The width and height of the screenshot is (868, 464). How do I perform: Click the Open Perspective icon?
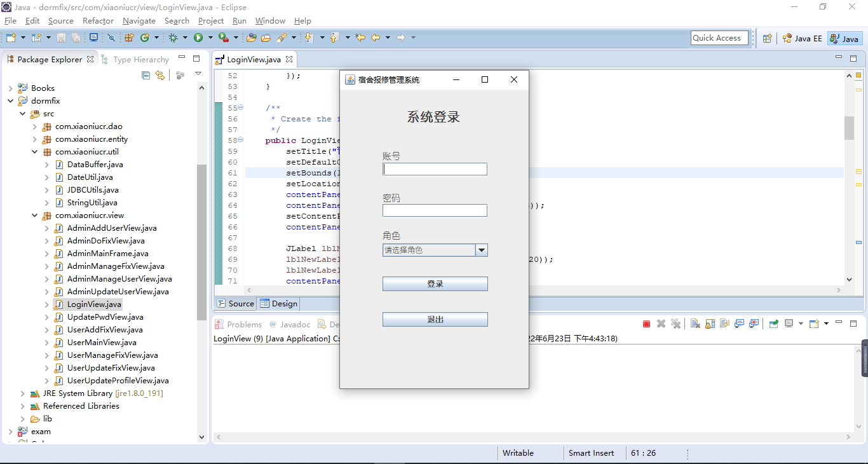[767, 38]
